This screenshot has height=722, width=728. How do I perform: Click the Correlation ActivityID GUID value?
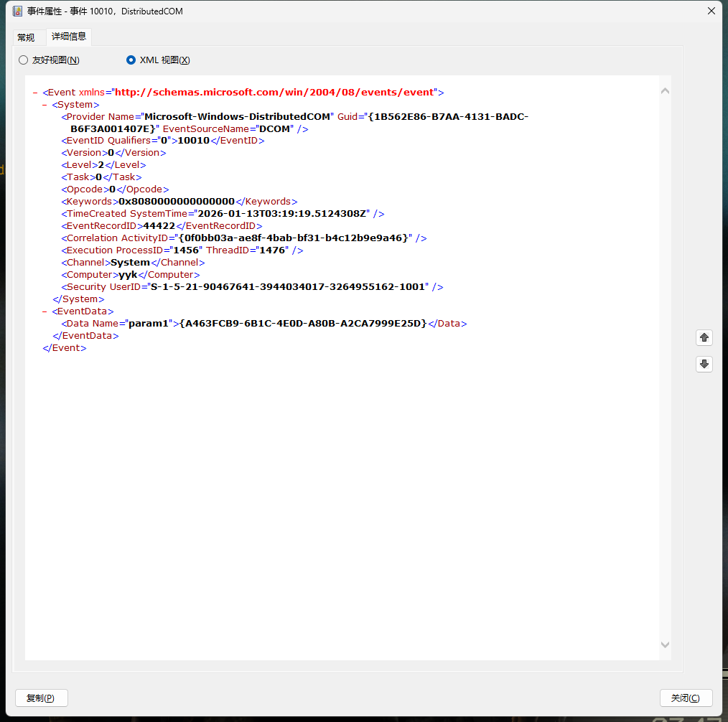(294, 238)
